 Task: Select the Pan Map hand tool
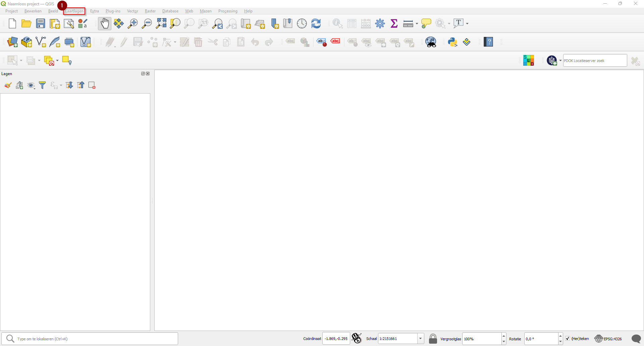[x=105, y=23]
